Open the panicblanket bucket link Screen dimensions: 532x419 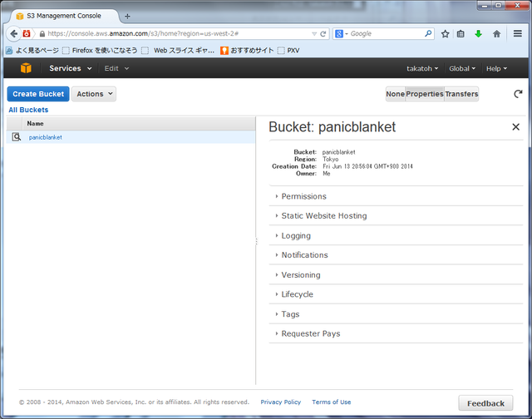(x=46, y=137)
